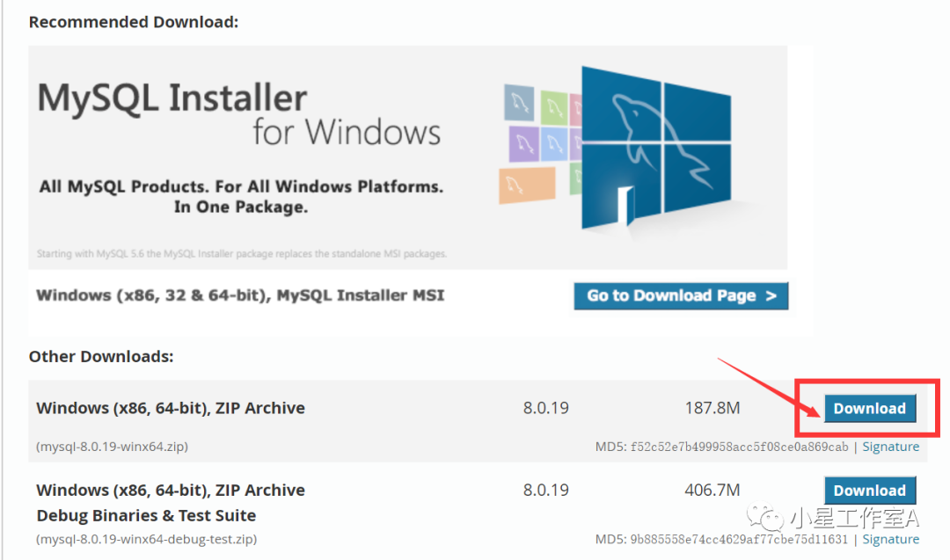Open Signature link for the debug-test zip
The width and height of the screenshot is (950, 560).
point(890,540)
